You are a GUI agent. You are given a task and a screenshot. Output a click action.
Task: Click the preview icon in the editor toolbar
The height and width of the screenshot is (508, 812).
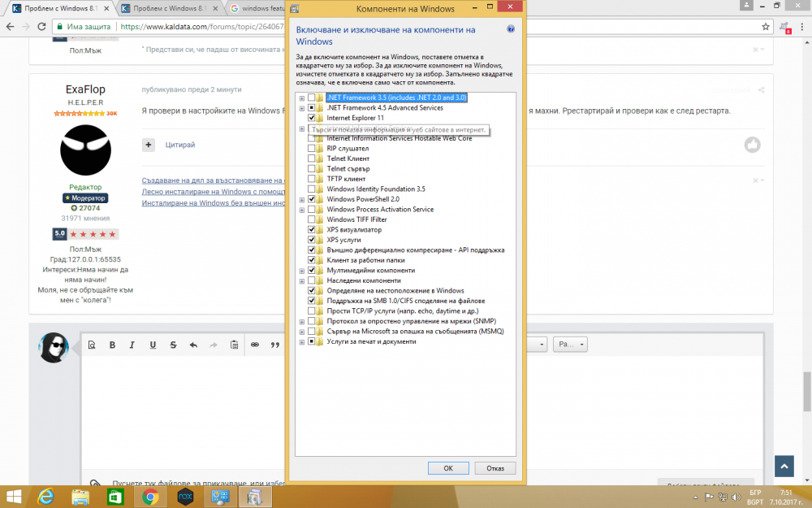coord(92,345)
